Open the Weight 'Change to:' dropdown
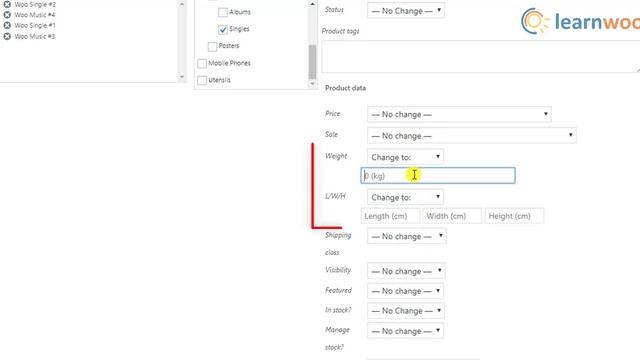The width and height of the screenshot is (640, 360). click(405, 157)
